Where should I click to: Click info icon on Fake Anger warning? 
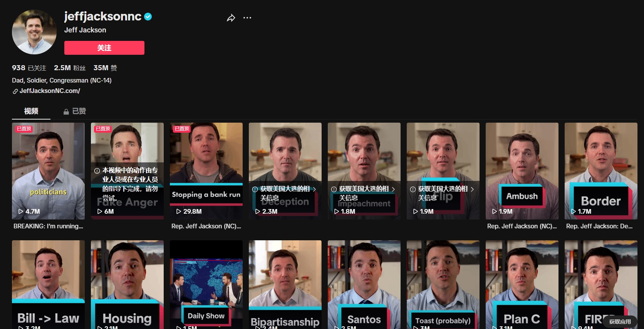pyautogui.click(x=97, y=170)
